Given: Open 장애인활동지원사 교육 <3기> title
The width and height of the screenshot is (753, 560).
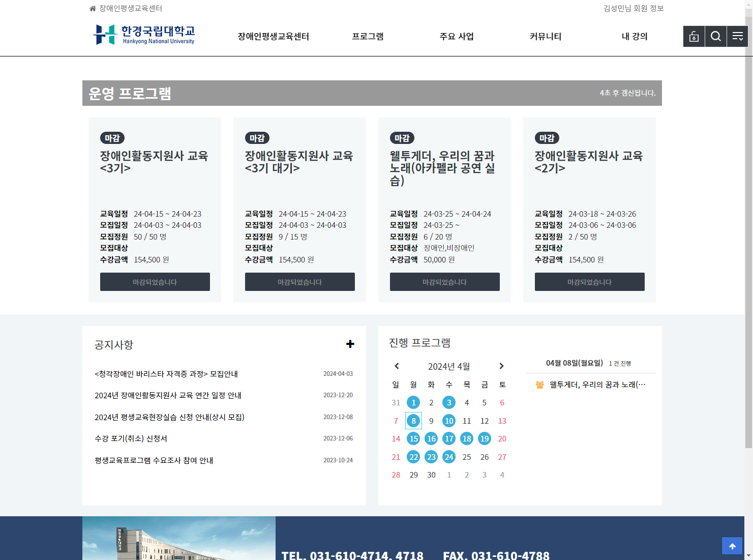Looking at the screenshot, I should pyautogui.click(x=154, y=162).
